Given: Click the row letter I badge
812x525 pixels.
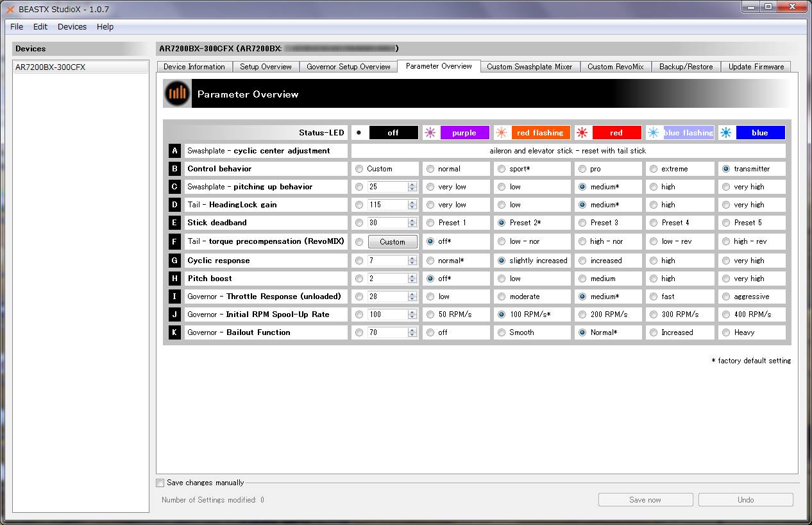Looking at the screenshot, I should point(174,297).
